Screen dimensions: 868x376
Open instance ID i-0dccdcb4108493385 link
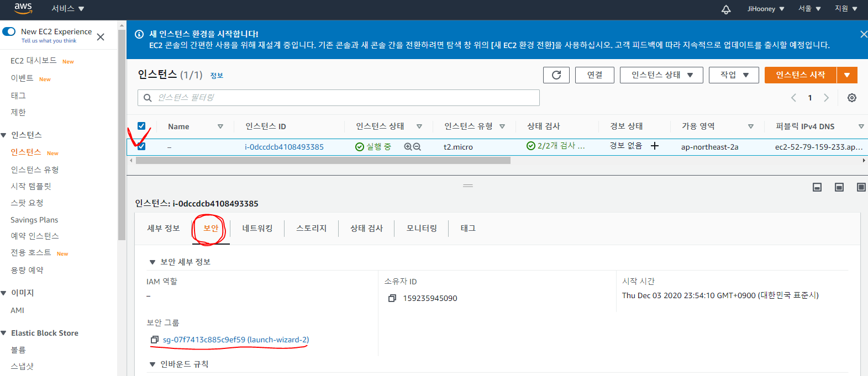285,147
